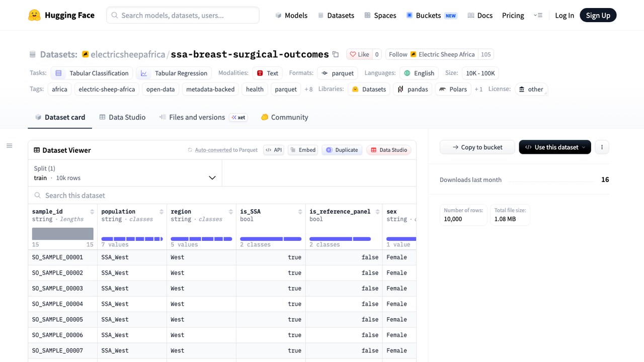Sort by the sample_id column icon
The image size is (644, 362).
[x=92, y=212]
